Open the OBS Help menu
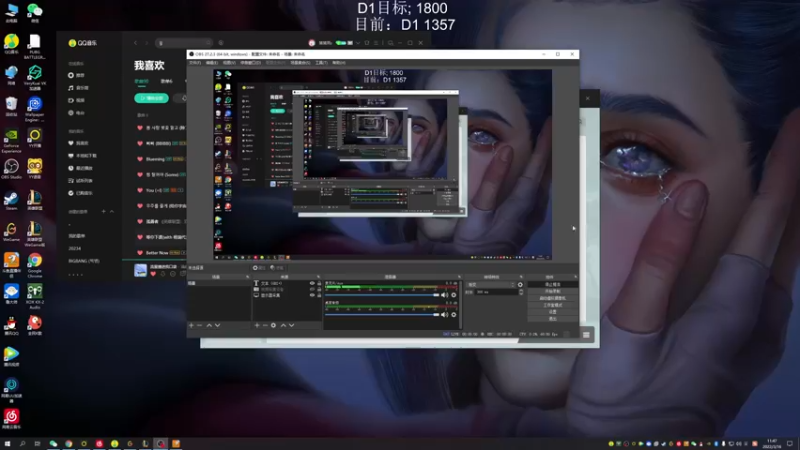The width and height of the screenshot is (800, 450). pos(339,63)
